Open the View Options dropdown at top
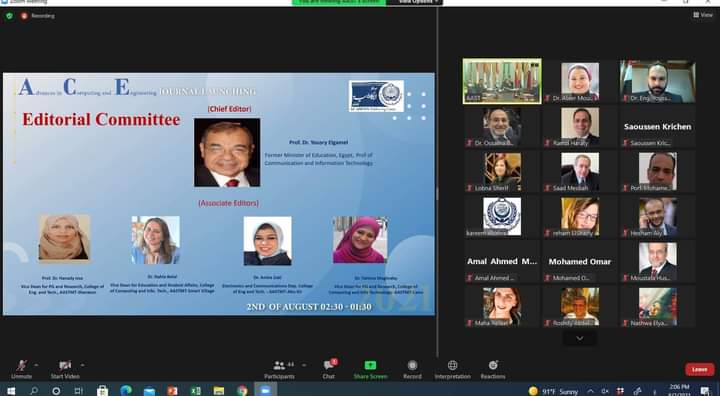The width and height of the screenshot is (720, 396). click(x=415, y=2)
